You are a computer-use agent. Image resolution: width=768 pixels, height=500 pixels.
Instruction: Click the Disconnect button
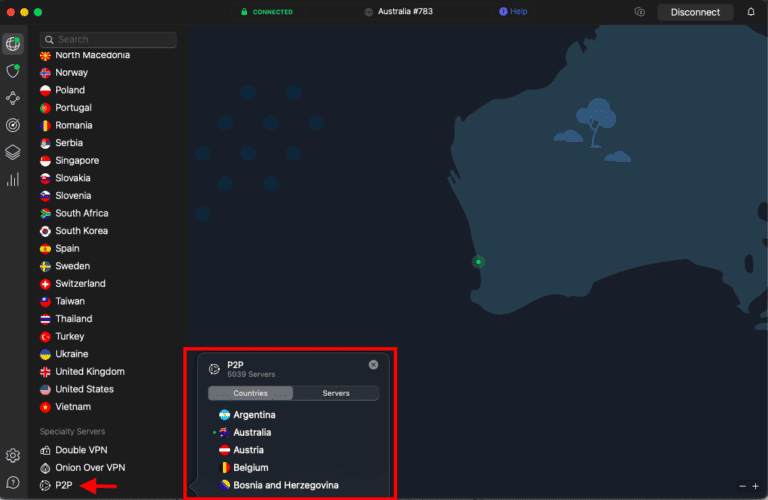[x=695, y=12]
